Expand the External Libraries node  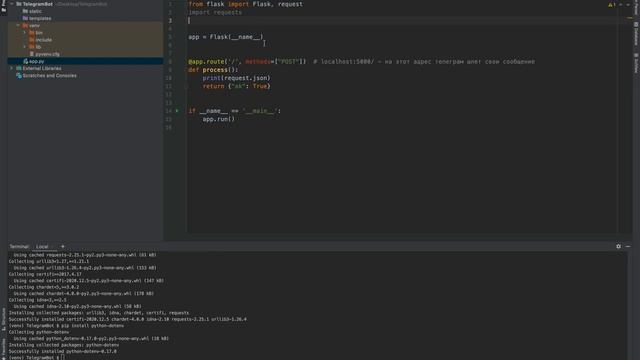(x=12, y=68)
